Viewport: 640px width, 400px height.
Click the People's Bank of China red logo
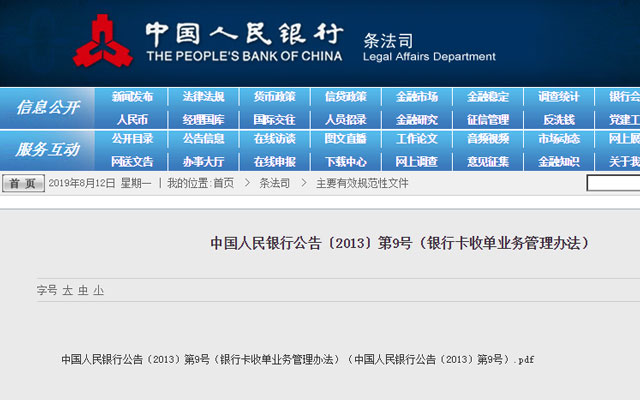[x=103, y=41]
